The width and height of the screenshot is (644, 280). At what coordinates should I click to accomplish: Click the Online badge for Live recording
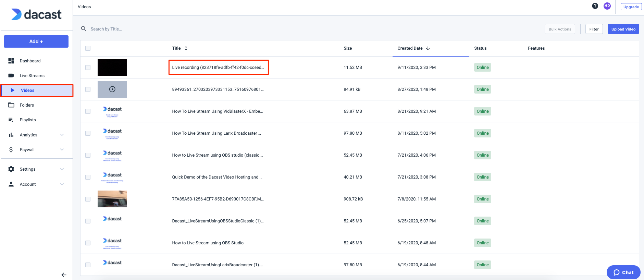click(x=483, y=68)
